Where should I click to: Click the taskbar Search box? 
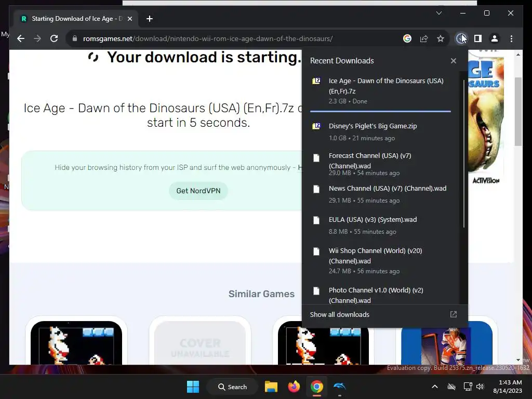point(232,387)
